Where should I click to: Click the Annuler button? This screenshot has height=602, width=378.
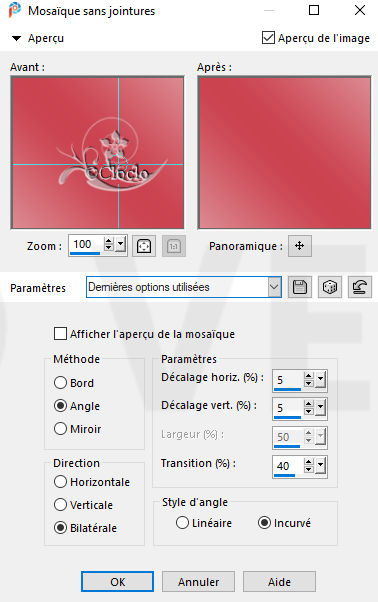click(198, 582)
